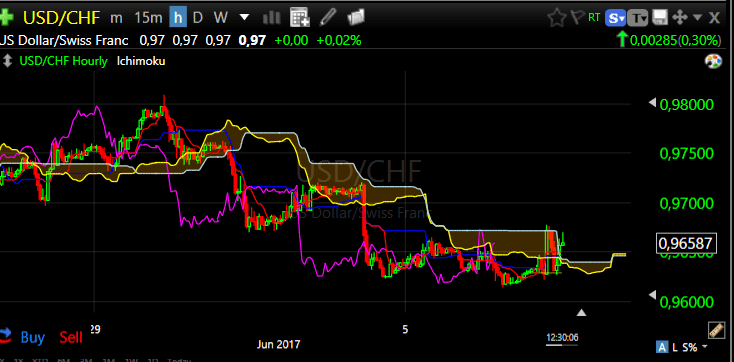Click the USD/CHF symbol name
Image resolution: width=734 pixels, height=362 pixels.
pyautogui.click(x=61, y=18)
